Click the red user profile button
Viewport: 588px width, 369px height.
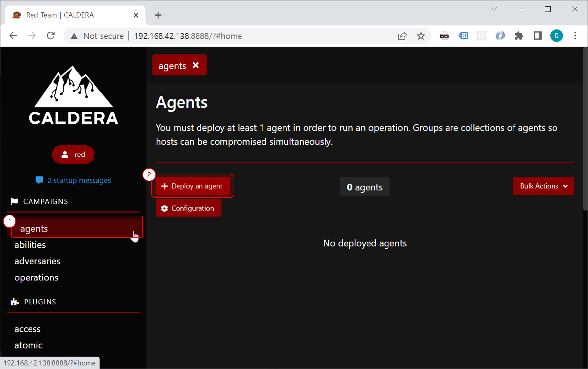tap(73, 154)
